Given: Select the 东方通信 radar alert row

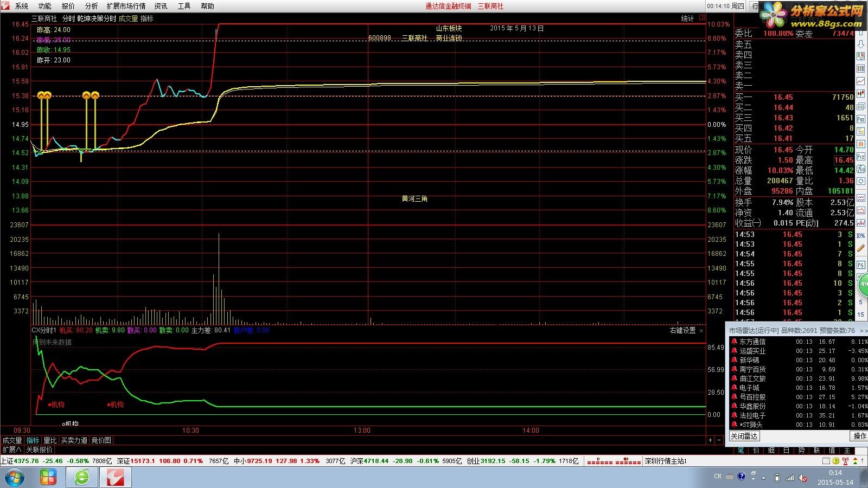Looking at the screenshot, I should pos(799,342).
